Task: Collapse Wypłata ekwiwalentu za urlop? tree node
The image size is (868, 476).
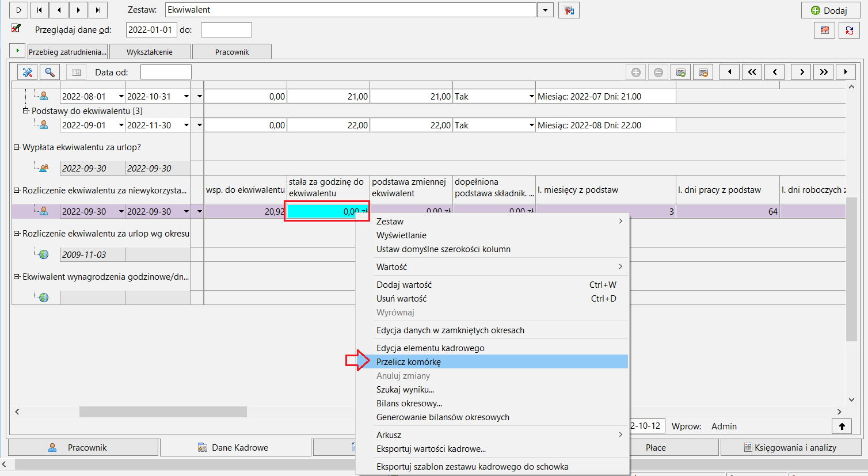Action: click(17, 147)
